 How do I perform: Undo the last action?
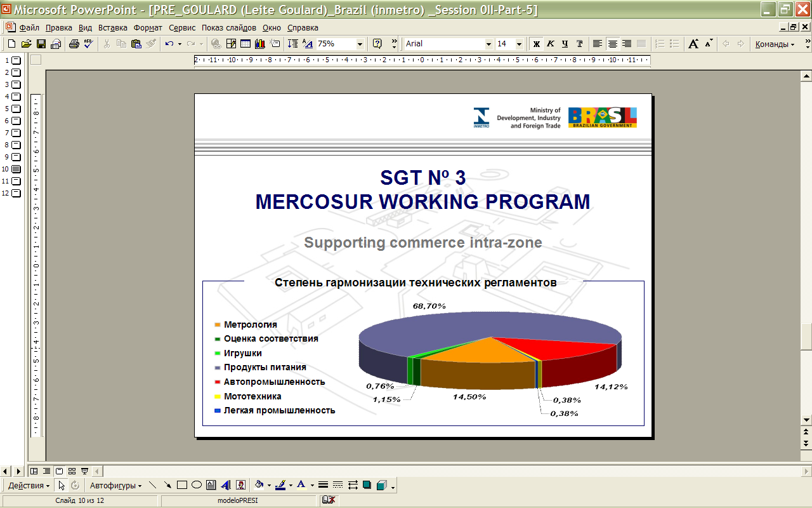169,44
